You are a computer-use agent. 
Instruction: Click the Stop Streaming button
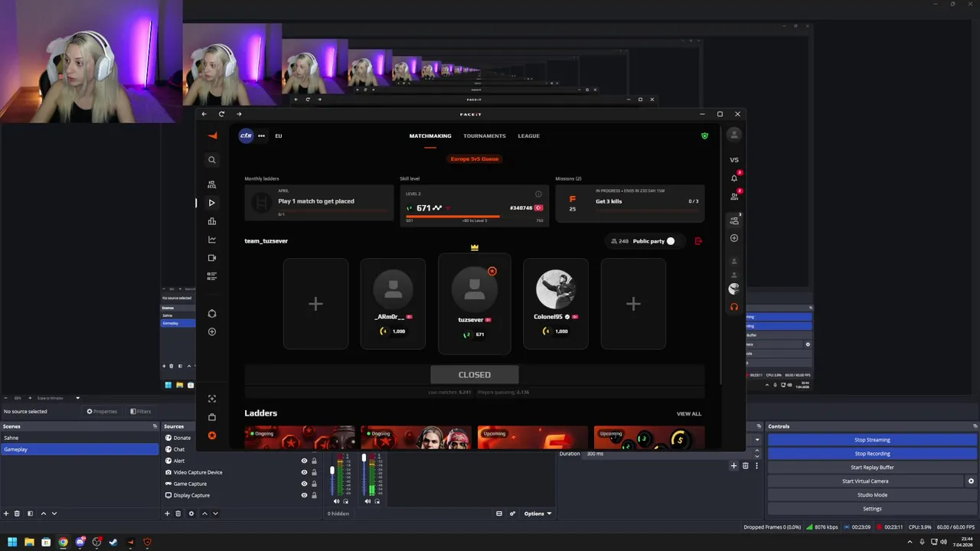pos(872,440)
